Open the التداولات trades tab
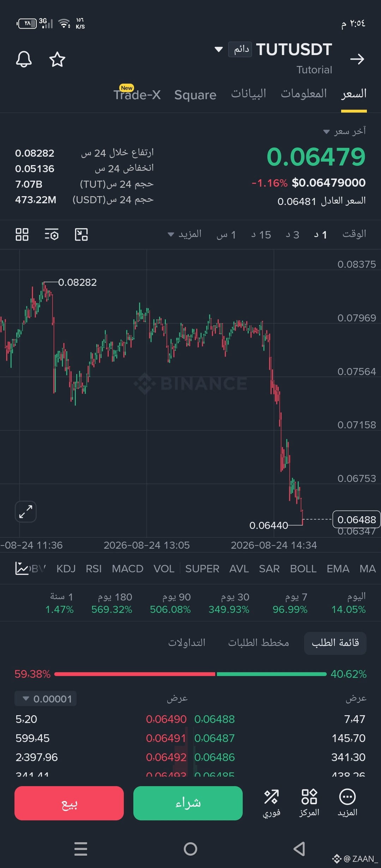Viewport: 381px width, 868px height. pyautogui.click(x=187, y=643)
